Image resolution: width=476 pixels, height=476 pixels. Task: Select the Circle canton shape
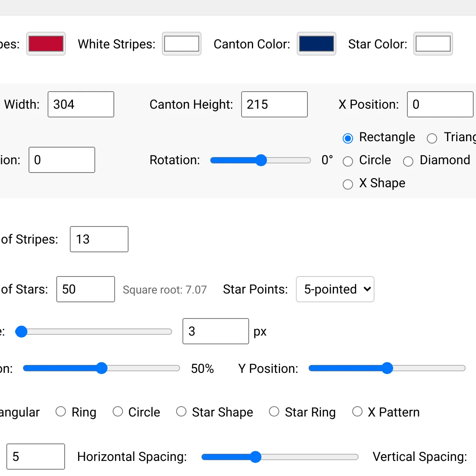(x=348, y=161)
